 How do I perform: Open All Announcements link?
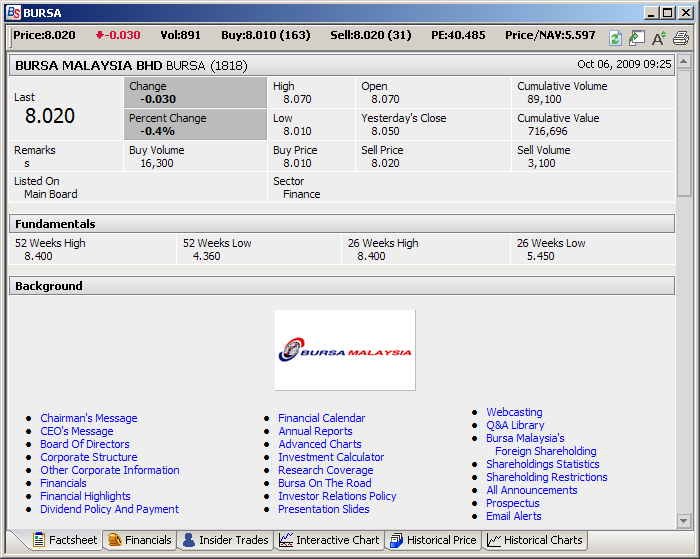pos(532,490)
